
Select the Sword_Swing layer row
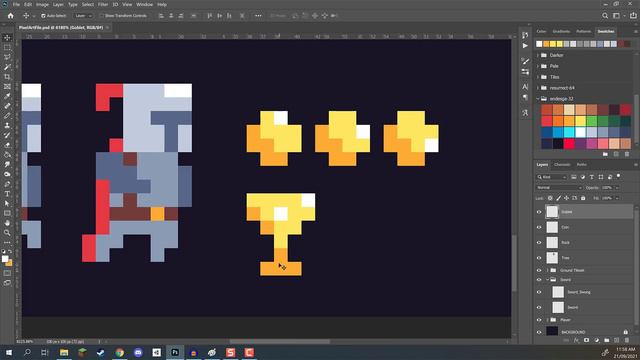pyautogui.click(x=584, y=292)
